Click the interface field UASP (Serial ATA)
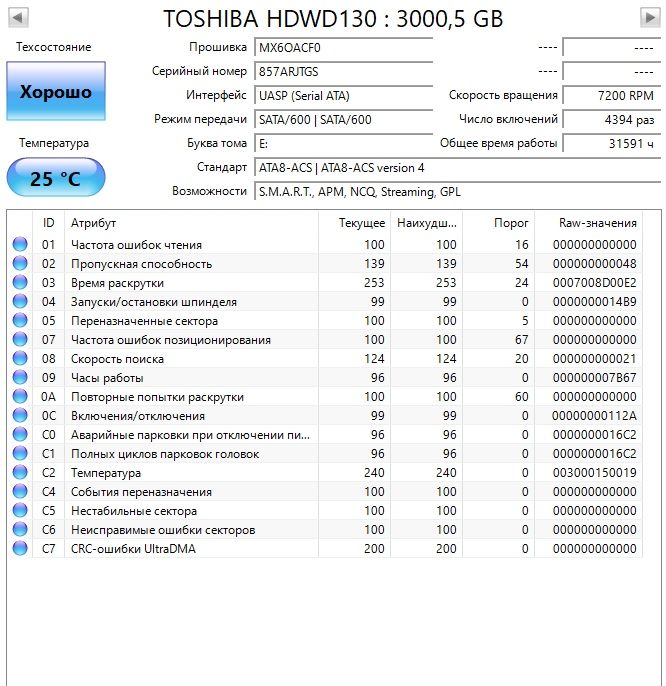 (344, 95)
